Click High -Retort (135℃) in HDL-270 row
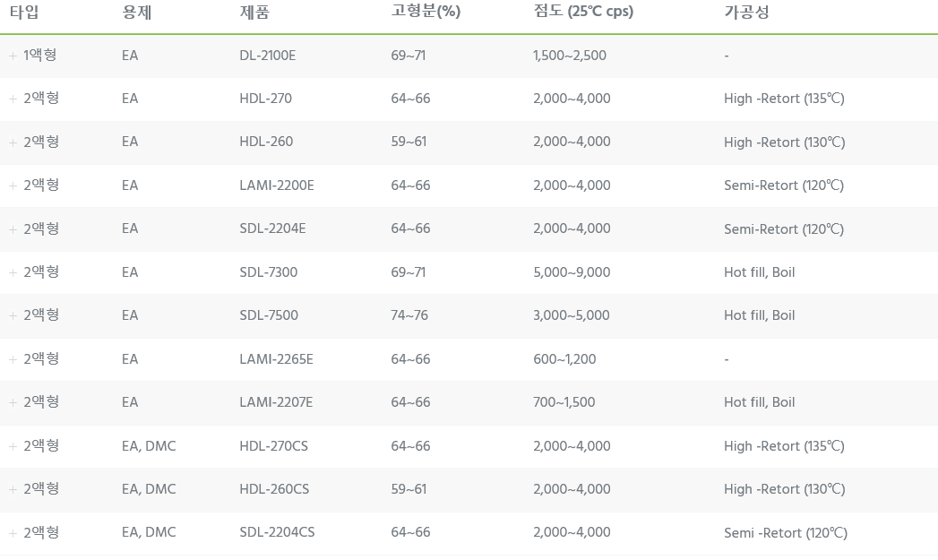938x560 pixels. [x=784, y=99]
